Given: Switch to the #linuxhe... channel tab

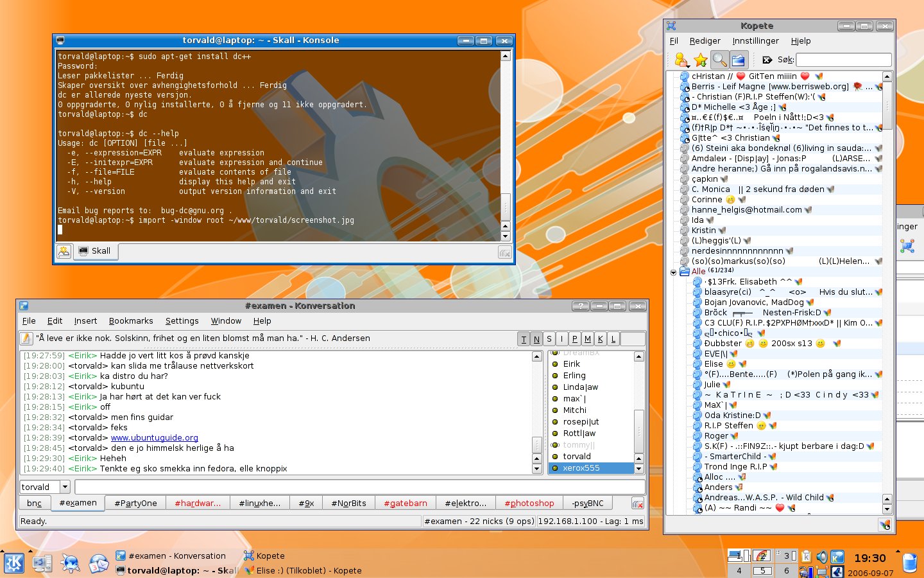Looking at the screenshot, I should (259, 503).
